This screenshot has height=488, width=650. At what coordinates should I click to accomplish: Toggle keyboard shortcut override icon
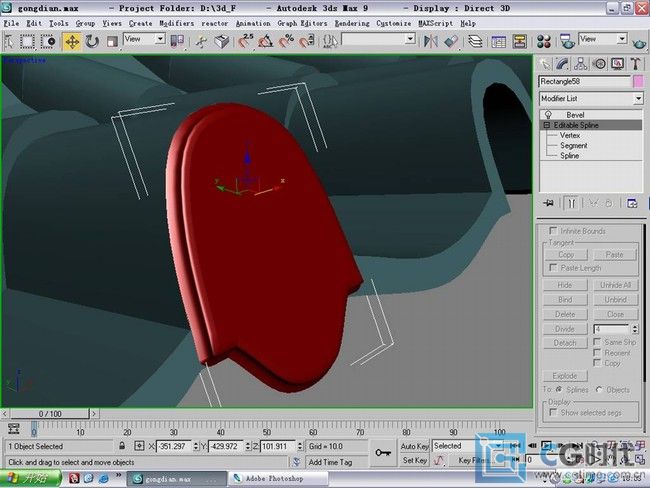tap(222, 41)
